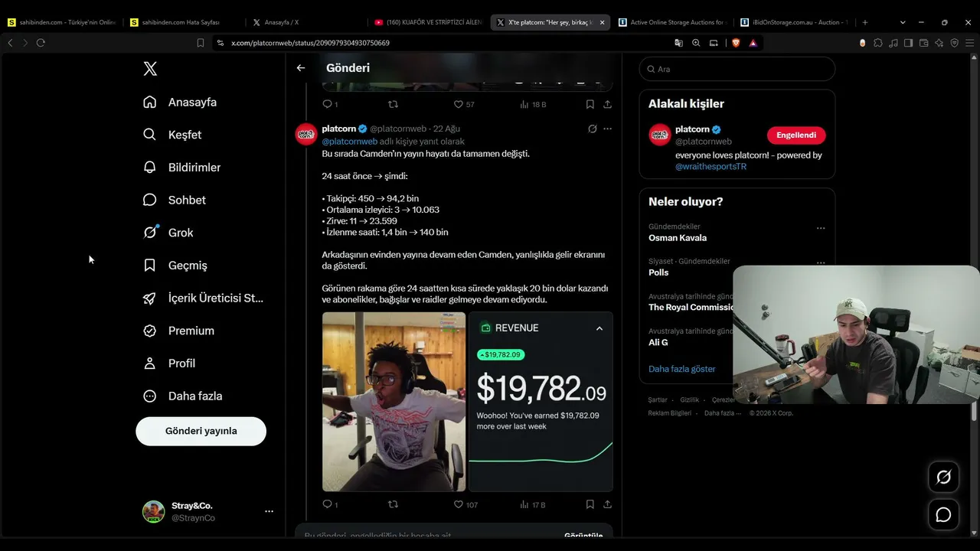The image size is (980, 551).
Task: Open Profil from the sidebar
Action: [169, 364]
